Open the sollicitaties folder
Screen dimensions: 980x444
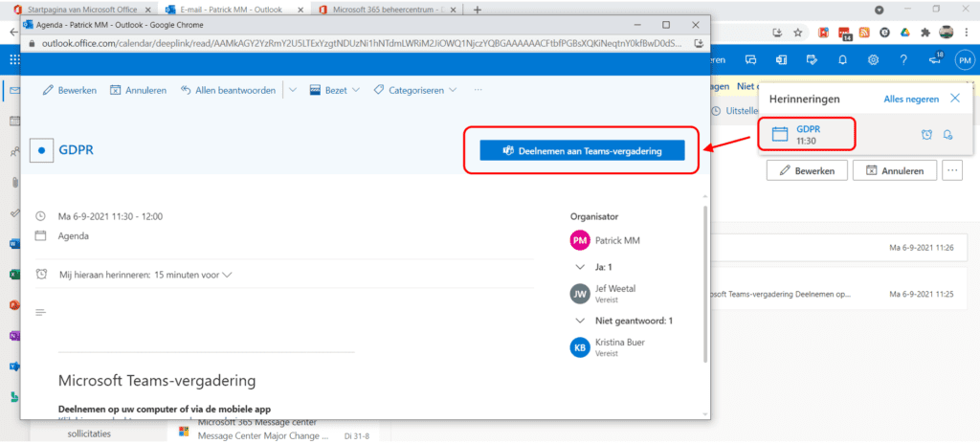[87, 433]
